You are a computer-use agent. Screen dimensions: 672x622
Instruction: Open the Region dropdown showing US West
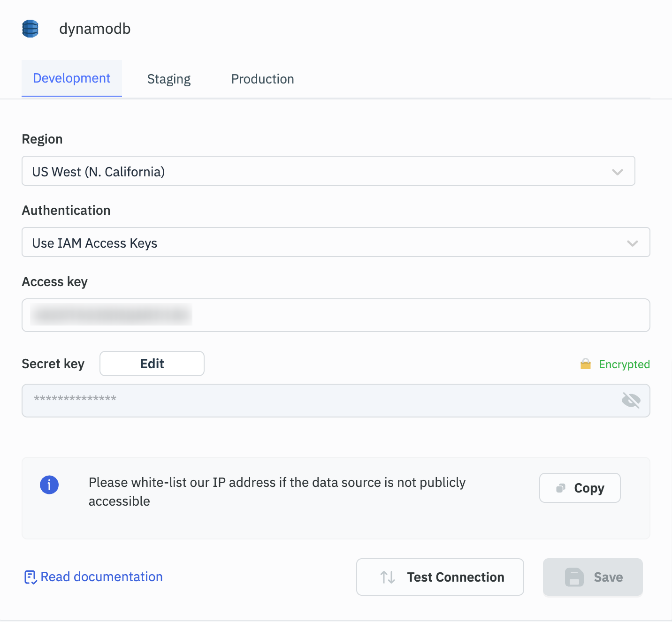(x=328, y=171)
